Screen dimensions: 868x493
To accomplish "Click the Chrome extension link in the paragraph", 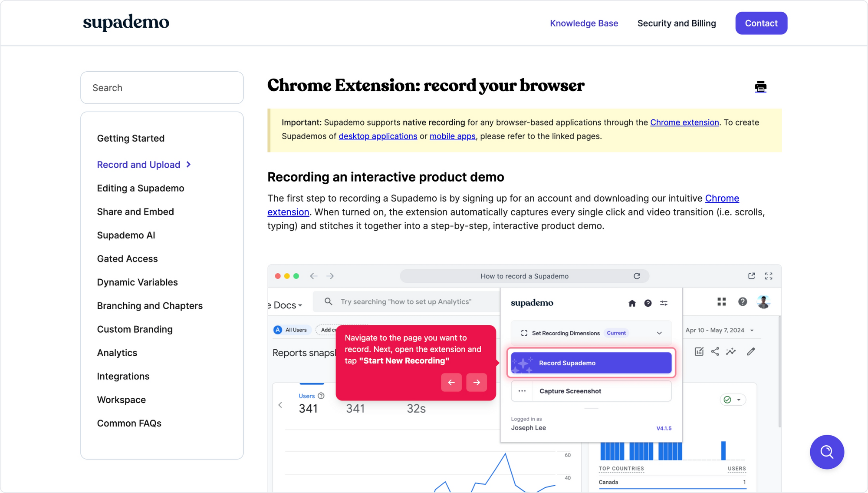I will [x=722, y=198].
